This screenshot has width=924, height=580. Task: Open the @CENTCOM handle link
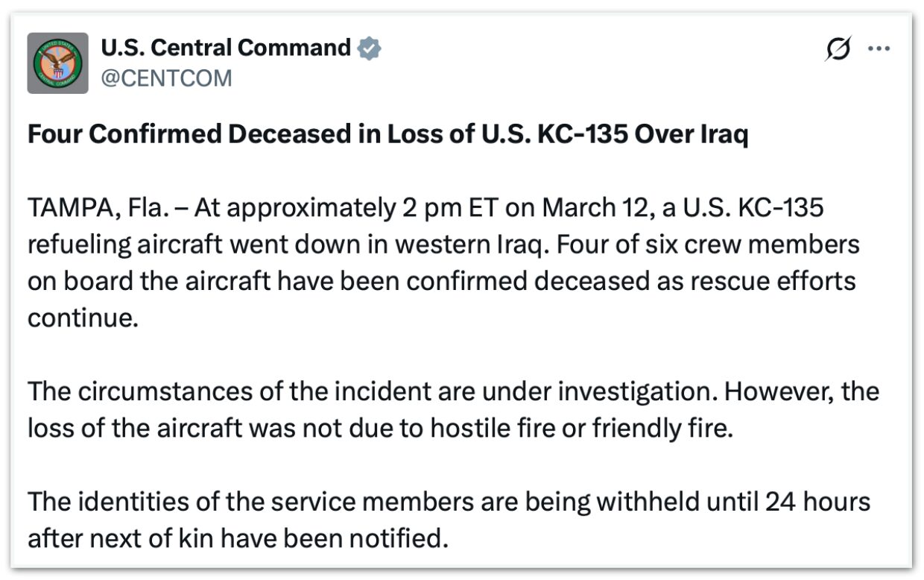[166, 78]
